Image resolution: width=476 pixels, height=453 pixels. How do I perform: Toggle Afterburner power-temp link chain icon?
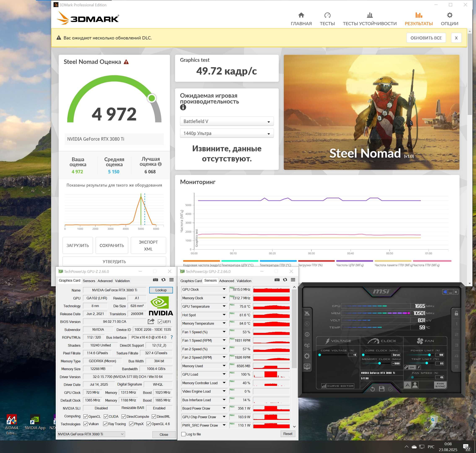tap(406, 367)
